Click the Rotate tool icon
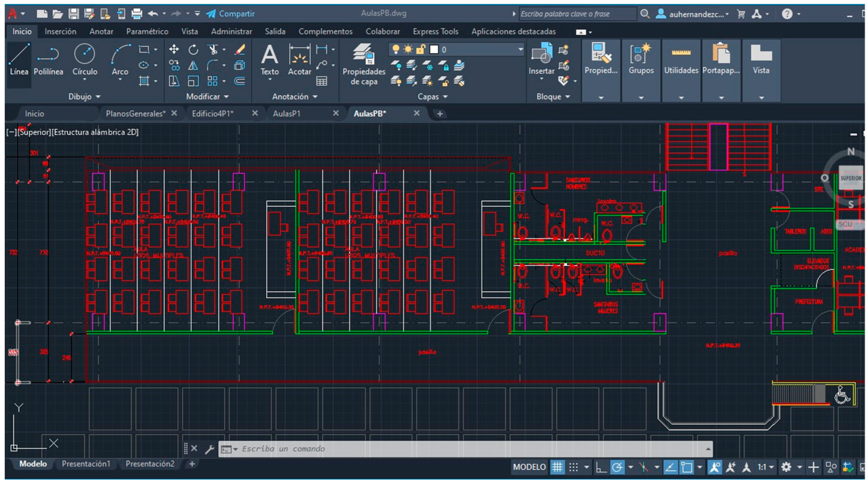 point(193,50)
